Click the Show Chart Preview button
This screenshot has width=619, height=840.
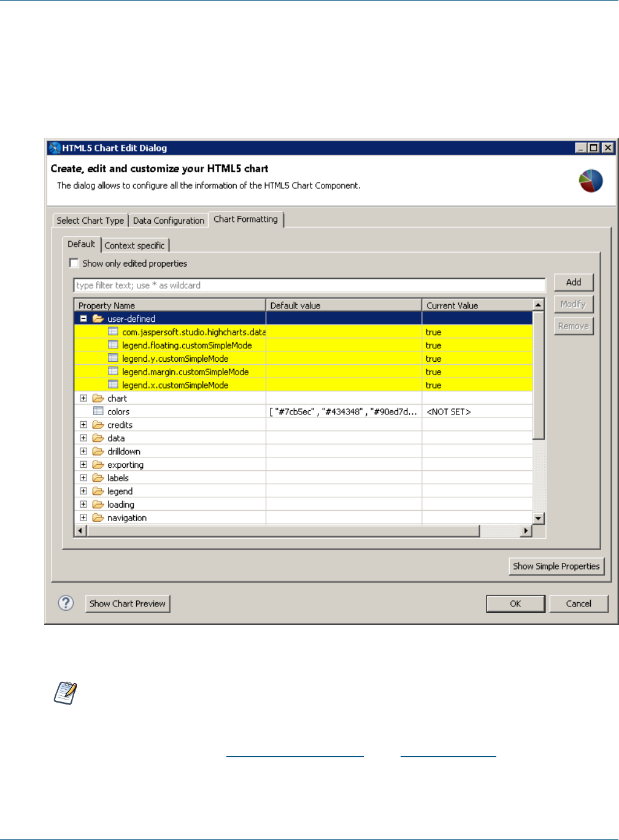coord(128,604)
